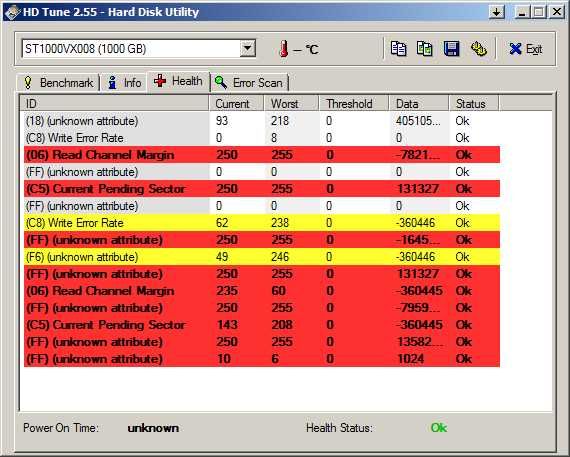Switch to the Benchmark tab
This screenshot has height=457, width=570.
click(58, 83)
